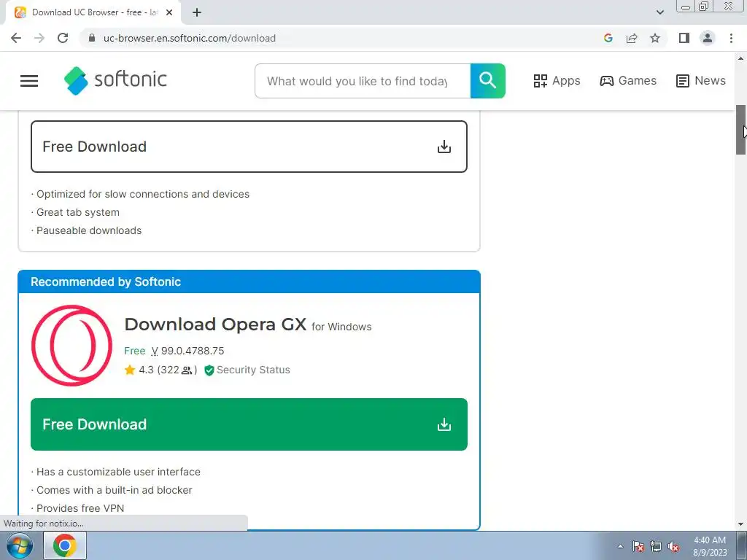Click version text '99.0.4788.75'

click(x=193, y=351)
